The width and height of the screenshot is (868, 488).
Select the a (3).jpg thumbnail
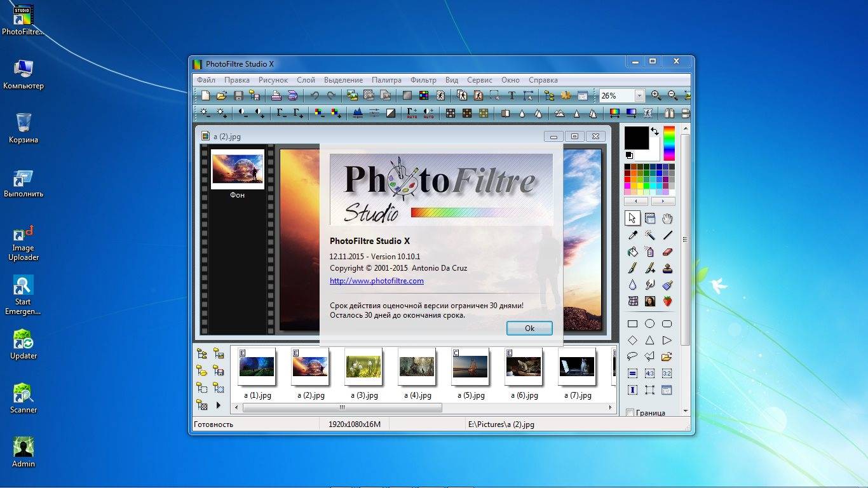[364, 367]
